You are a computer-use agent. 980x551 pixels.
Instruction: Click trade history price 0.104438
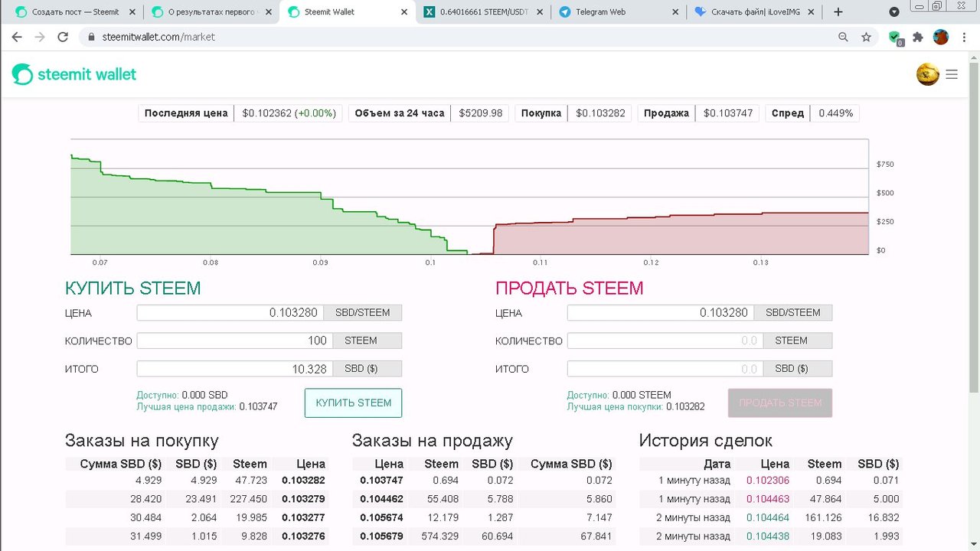768,536
